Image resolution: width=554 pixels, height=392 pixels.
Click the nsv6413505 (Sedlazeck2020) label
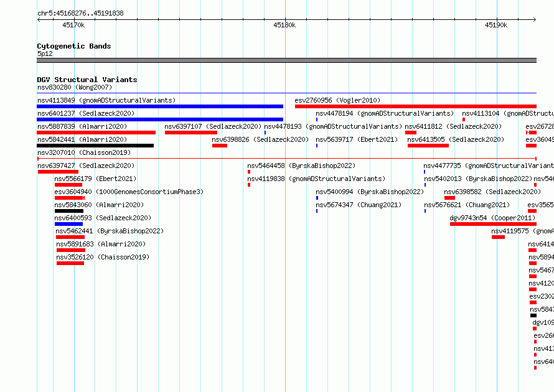[456, 139]
